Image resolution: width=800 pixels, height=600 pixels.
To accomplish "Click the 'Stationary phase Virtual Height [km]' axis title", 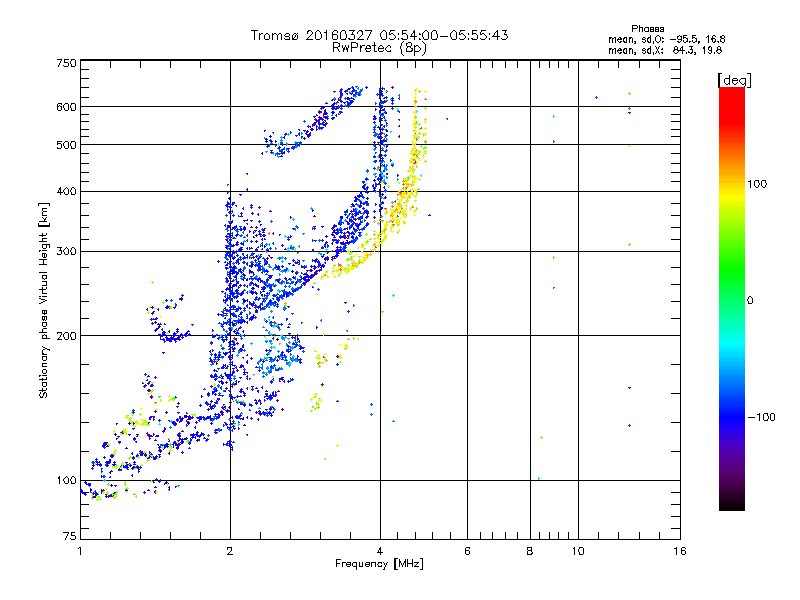I will (44, 301).
